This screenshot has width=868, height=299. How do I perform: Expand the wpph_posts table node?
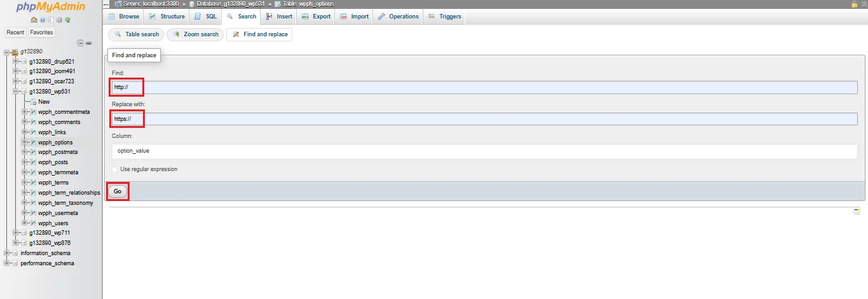[x=24, y=162]
